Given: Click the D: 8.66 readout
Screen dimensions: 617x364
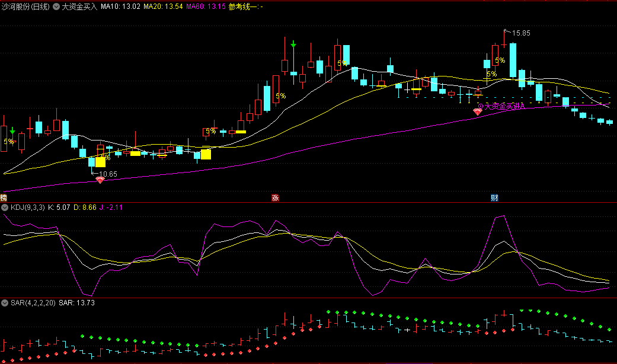Looking at the screenshot, I should 85,207.
